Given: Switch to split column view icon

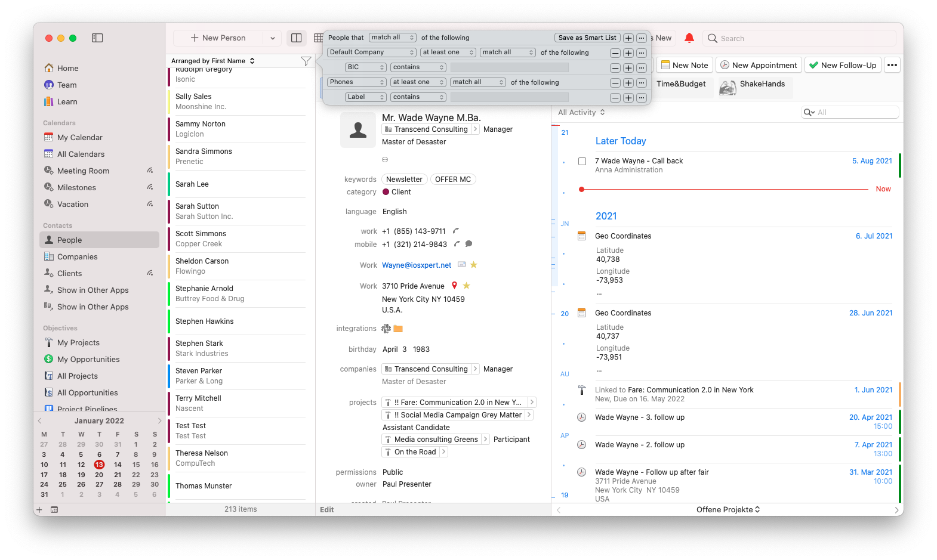Looking at the screenshot, I should pos(297,38).
